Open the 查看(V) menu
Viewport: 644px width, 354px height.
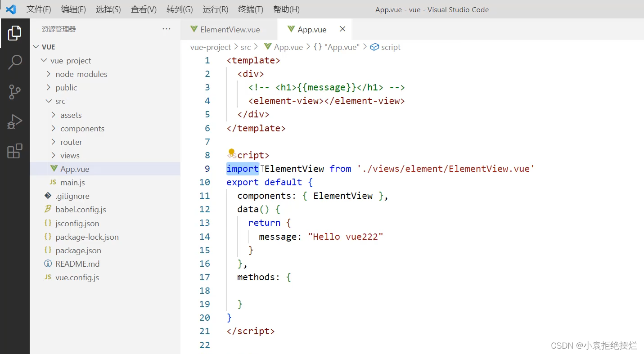[144, 9]
